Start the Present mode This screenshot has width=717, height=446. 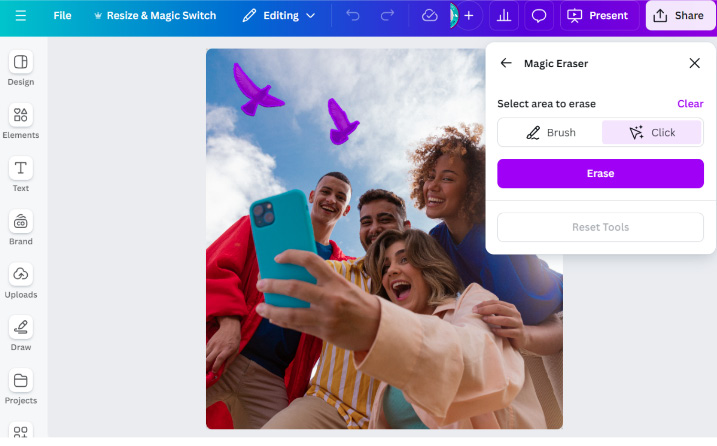pyautogui.click(x=598, y=16)
